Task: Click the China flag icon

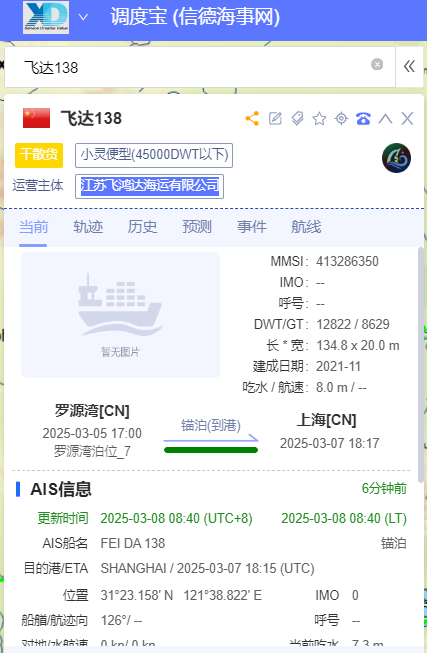Action: point(37,118)
